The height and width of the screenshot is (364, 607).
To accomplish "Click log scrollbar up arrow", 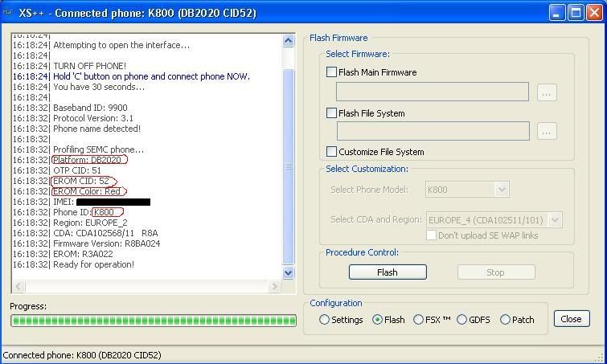I will [x=288, y=41].
